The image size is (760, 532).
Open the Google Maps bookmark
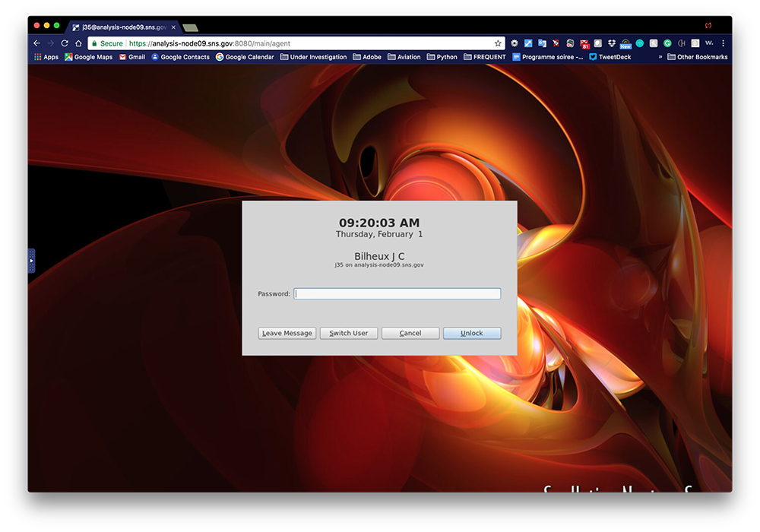[88, 57]
